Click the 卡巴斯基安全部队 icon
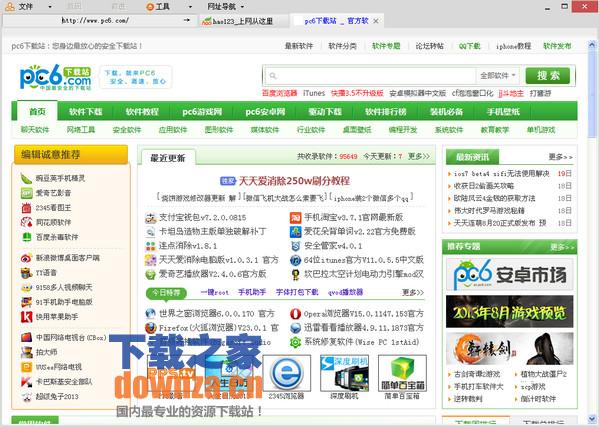Viewport: 599px width, 427px height. click(26, 382)
